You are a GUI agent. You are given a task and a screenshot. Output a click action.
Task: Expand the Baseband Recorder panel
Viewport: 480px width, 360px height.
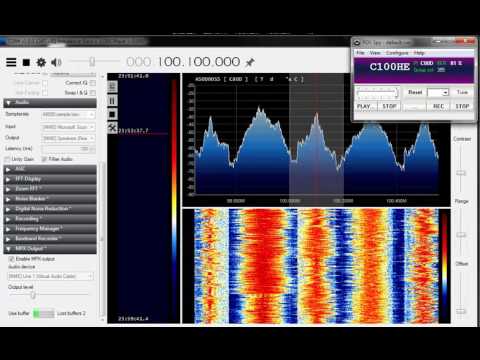coord(50,239)
